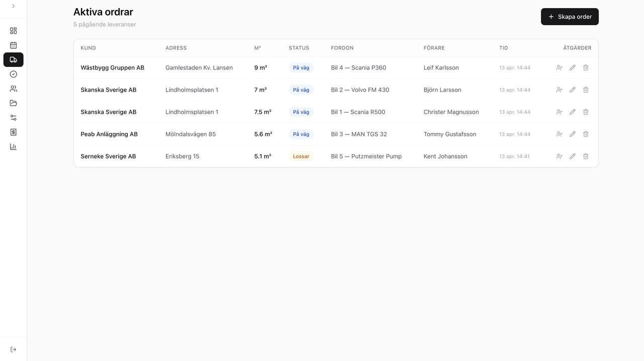644x361 pixels.
Task: Delete the Serneke Sverige AB order
Action: tap(586, 156)
